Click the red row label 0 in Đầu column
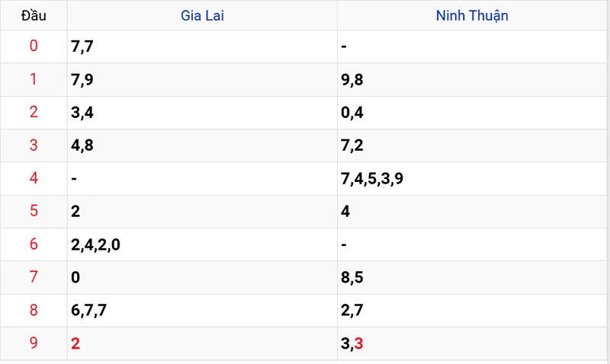The height and width of the screenshot is (364, 610). point(34,47)
